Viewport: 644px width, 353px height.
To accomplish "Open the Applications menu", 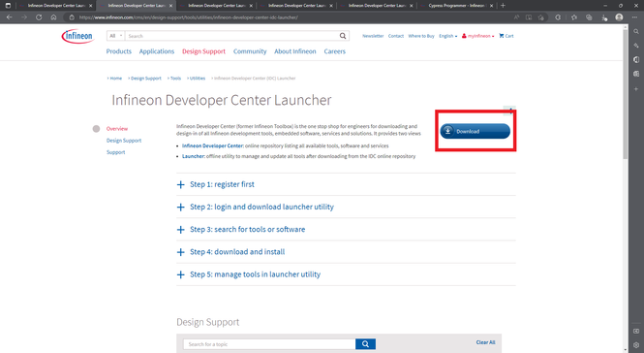I will [157, 51].
